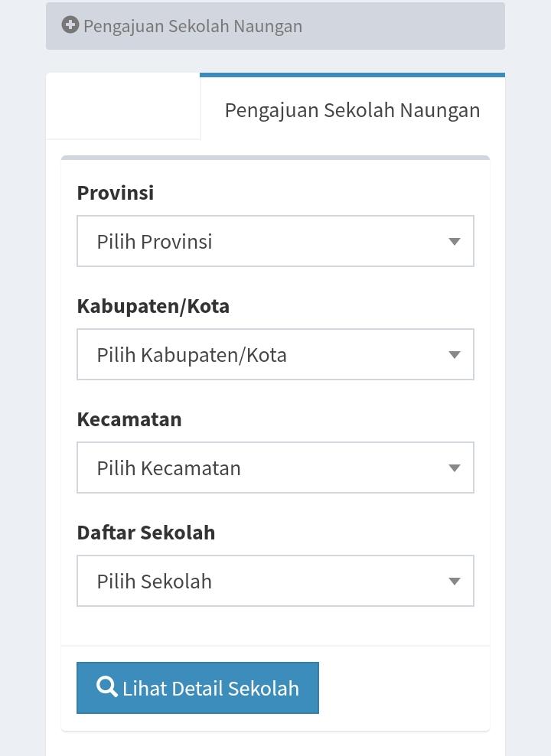Viewport: 551px width, 756px height.
Task: Click the magnifier icon on Lihat Detail Sekolah
Action: [x=107, y=686]
